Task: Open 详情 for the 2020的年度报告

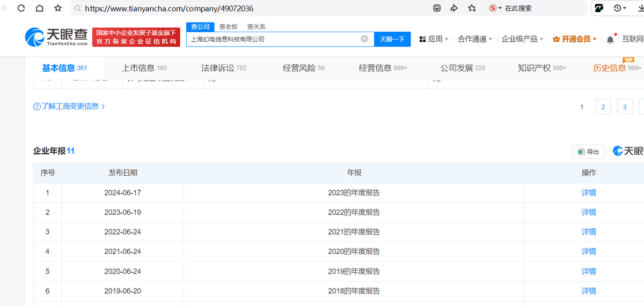Action: [x=589, y=251]
